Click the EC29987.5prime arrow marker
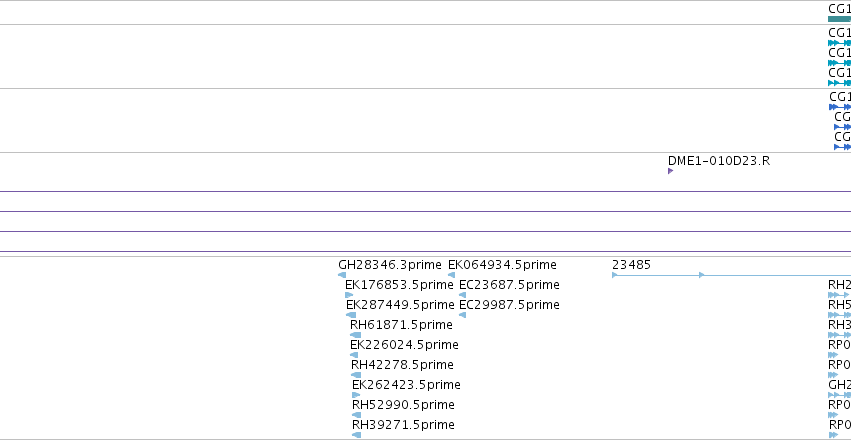This screenshot has height=440, width=851. (x=462, y=315)
